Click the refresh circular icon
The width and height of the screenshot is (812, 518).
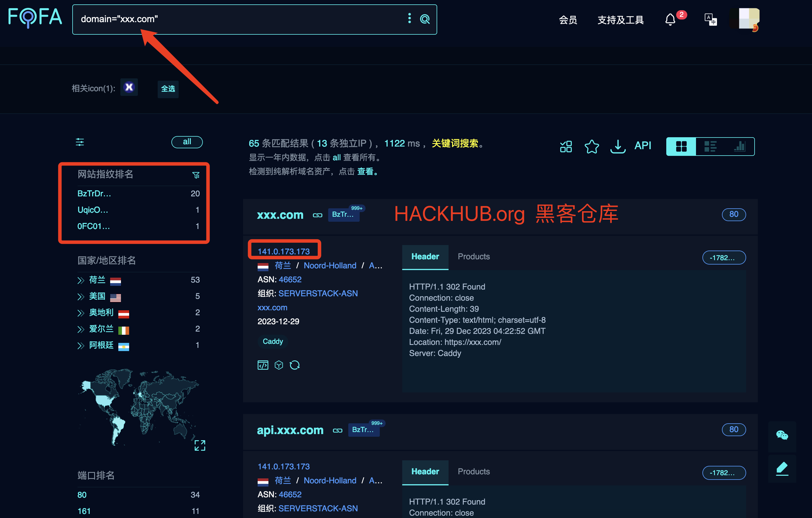295,365
